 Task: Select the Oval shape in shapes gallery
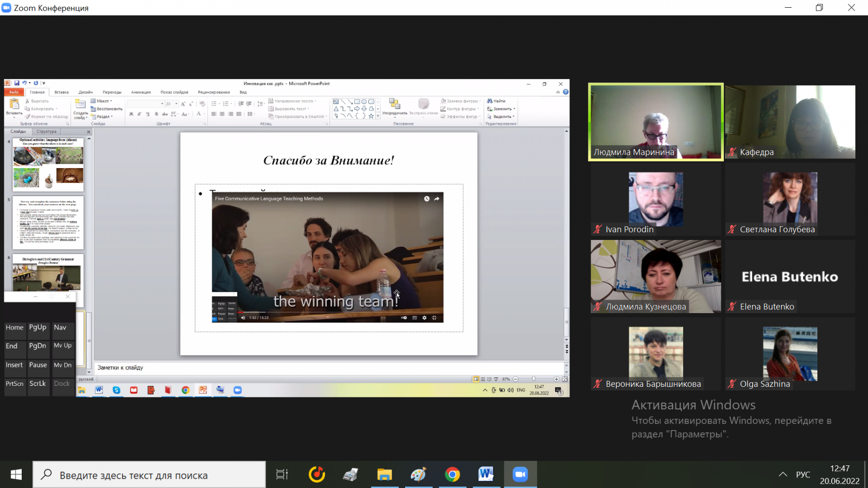click(364, 102)
